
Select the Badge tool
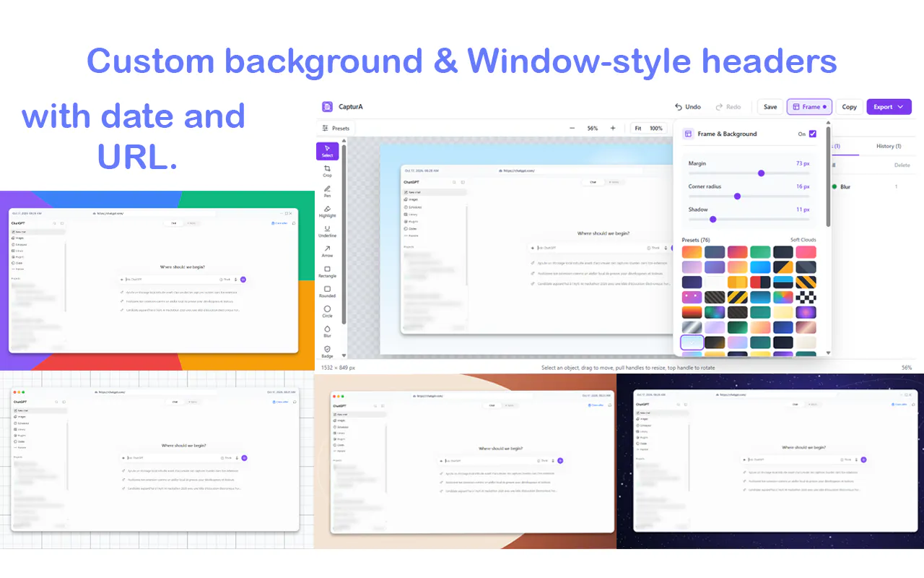(327, 352)
